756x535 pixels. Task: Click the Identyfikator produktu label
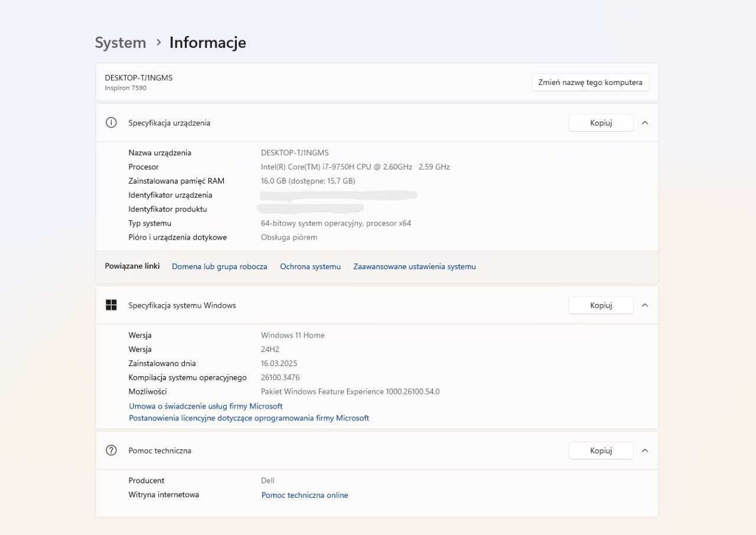(168, 210)
